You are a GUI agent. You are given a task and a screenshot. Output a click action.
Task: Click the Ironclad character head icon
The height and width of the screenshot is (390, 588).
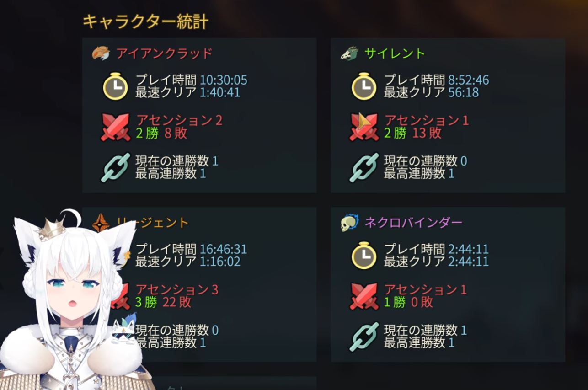pos(101,53)
